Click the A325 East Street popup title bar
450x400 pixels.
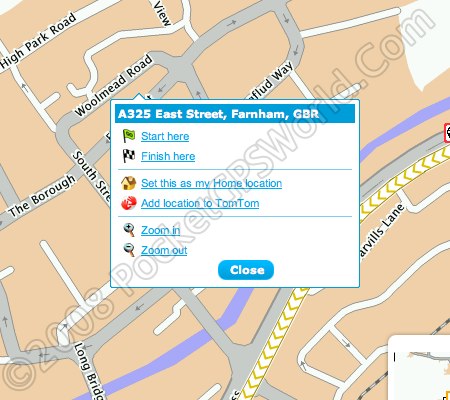click(x=235, y=114)
